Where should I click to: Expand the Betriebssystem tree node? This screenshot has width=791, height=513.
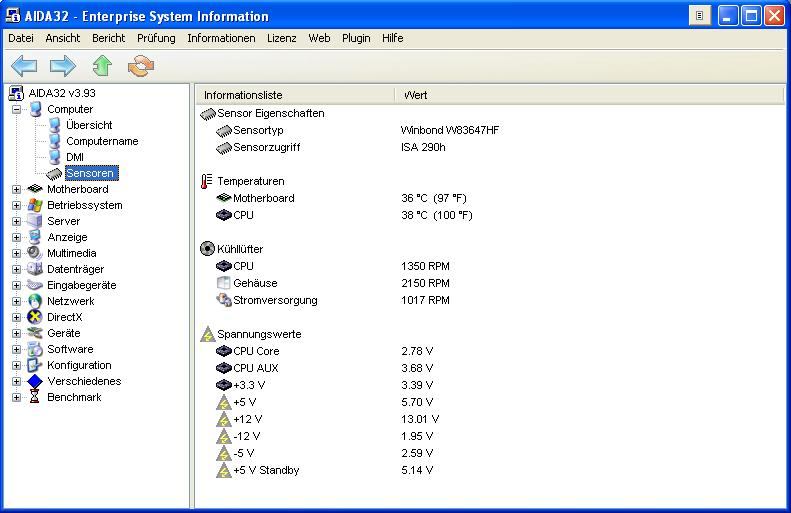[17, 205]
